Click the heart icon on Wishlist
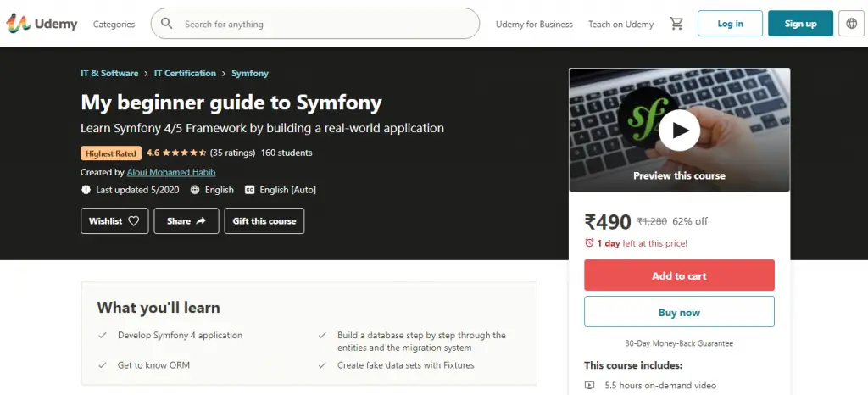 coord(134,221)
